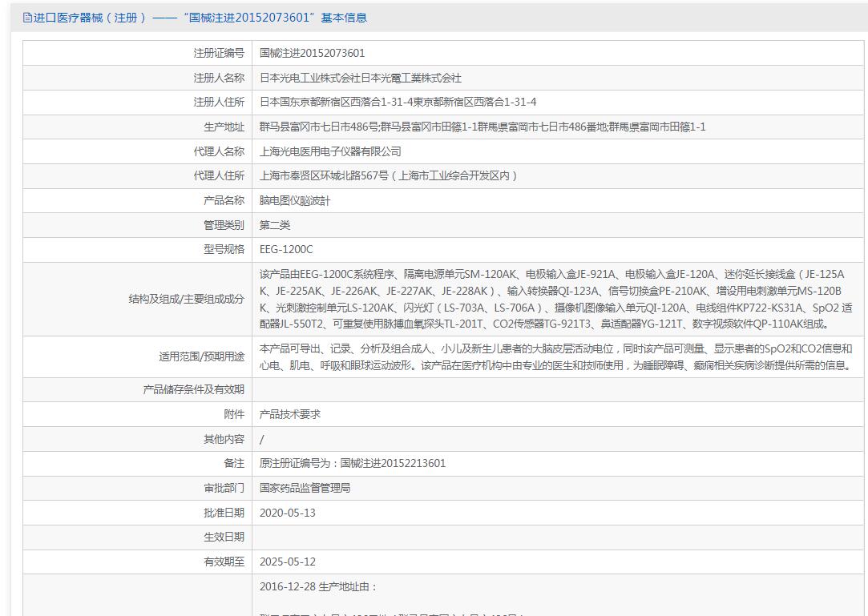Click the 产品储存条件及有效期 label

[194, 389]
